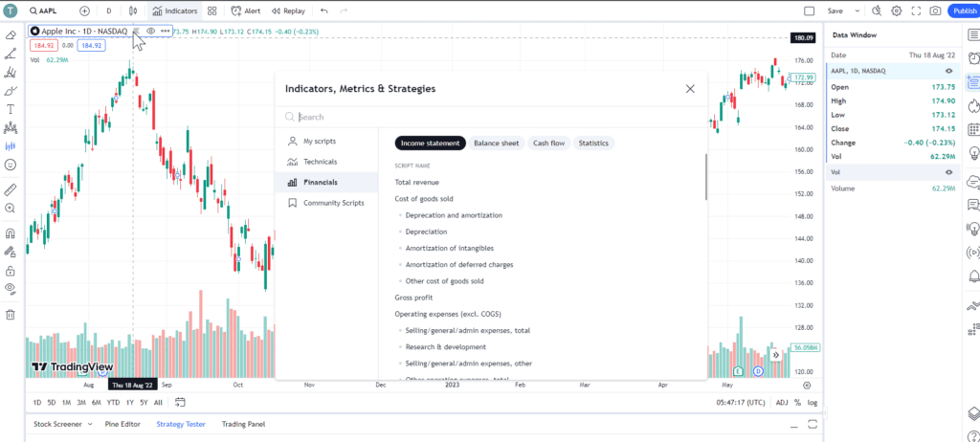The image size is (980, 442).
Task: Select My scripts category
Action: 327,142
